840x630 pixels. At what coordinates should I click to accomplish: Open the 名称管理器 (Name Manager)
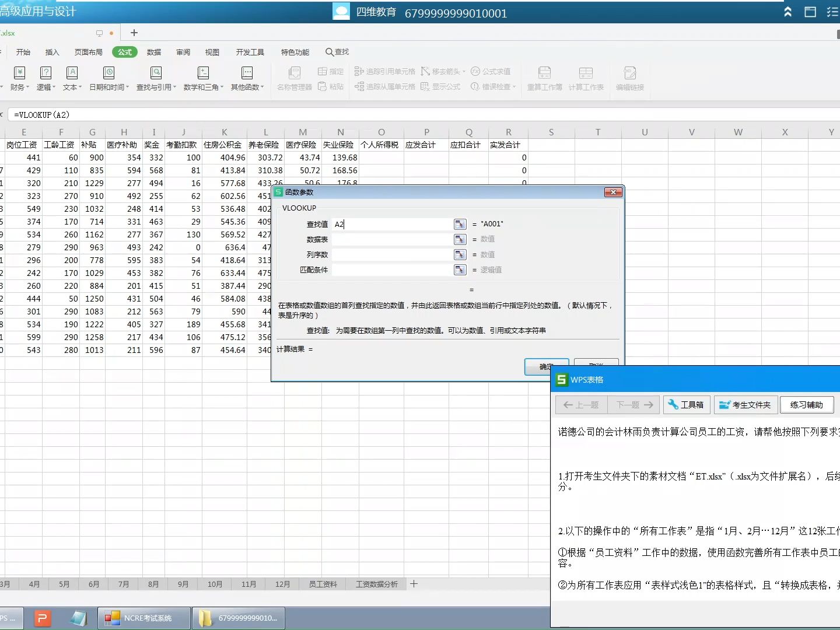click(x=295, y=78)
